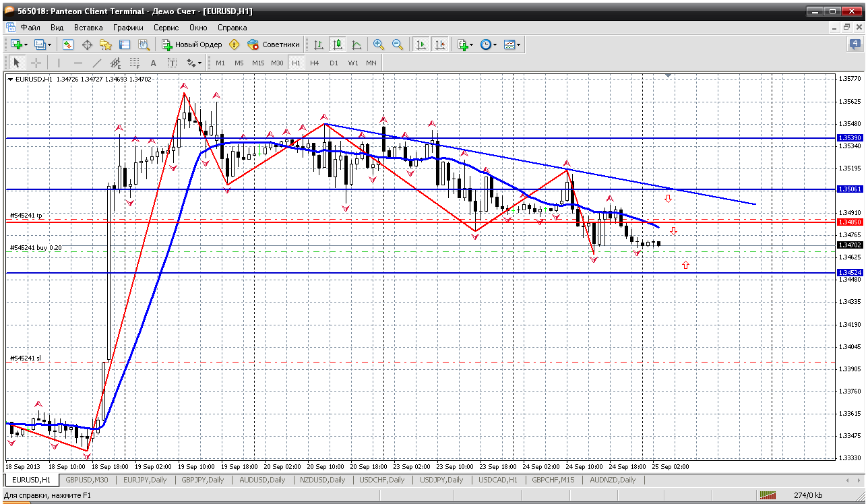Select the H4 timeframe button
Image resolution: width=868 pixels, height=504 pixels.
pos(315,63)
